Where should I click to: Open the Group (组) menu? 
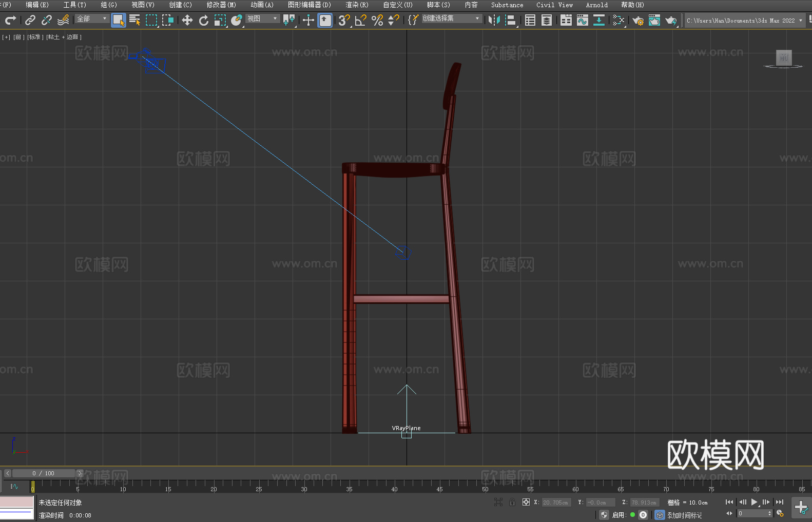[109, 5]
